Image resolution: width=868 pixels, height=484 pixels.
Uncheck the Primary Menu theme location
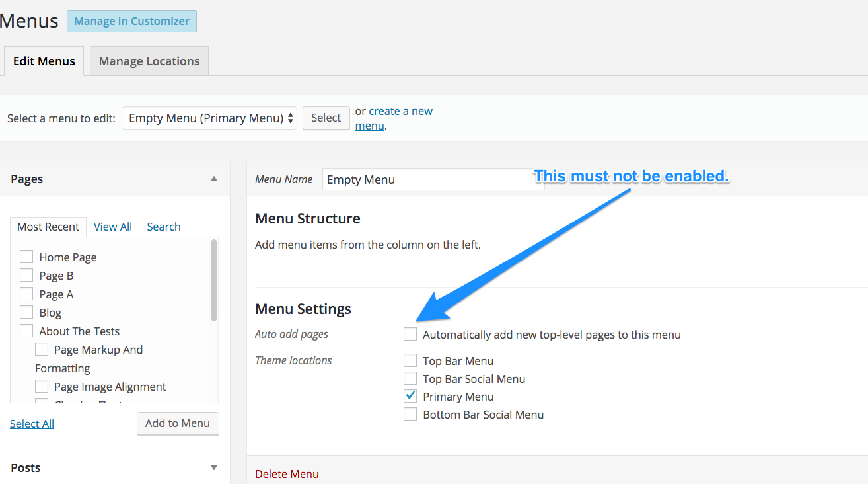[410, 396]
